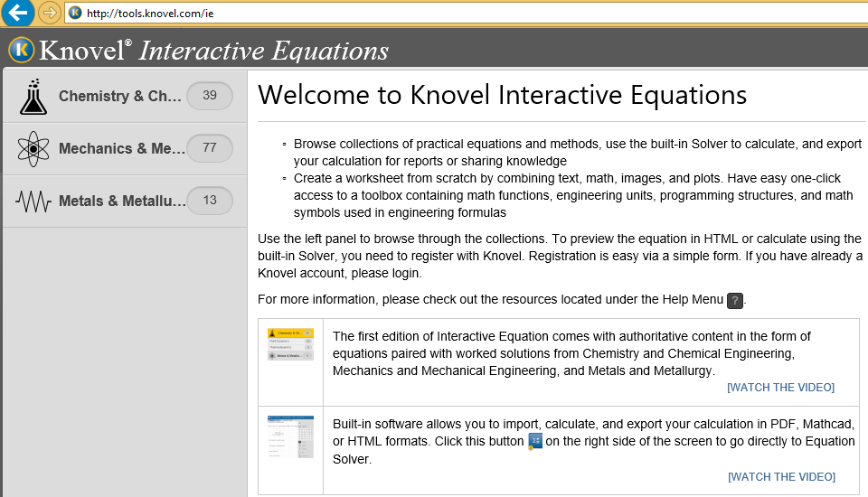Click the browser forward arrow button

[x=50, y=13]
